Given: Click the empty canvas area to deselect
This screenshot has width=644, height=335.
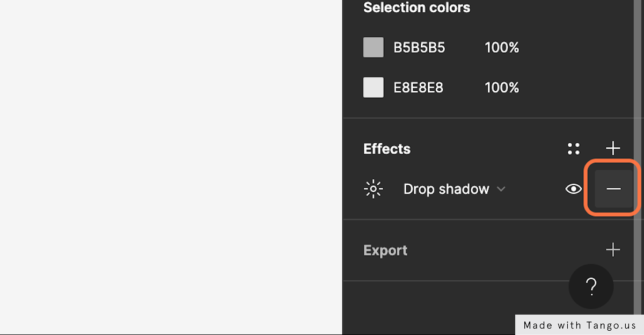Looking at the screenshot, I should (x=171, y=167).
